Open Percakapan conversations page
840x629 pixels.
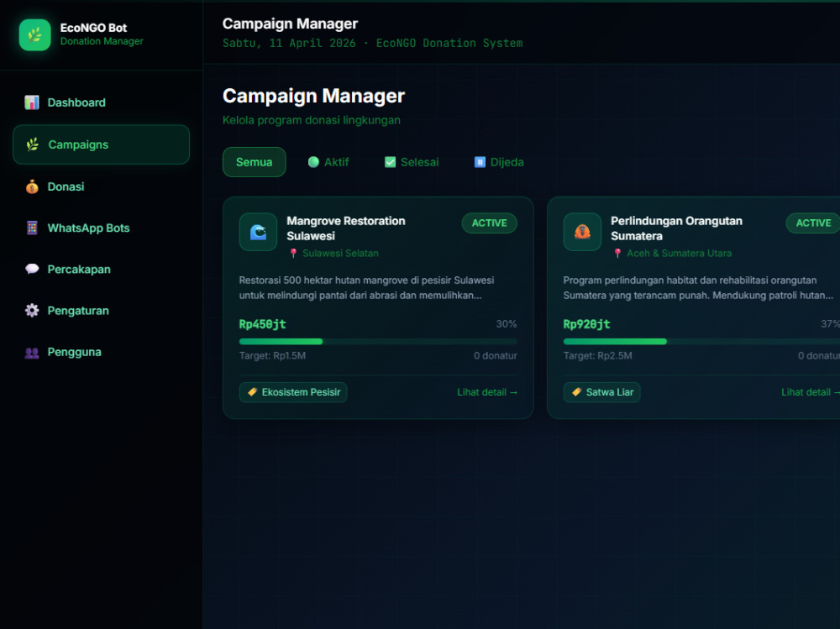point(102,269)
